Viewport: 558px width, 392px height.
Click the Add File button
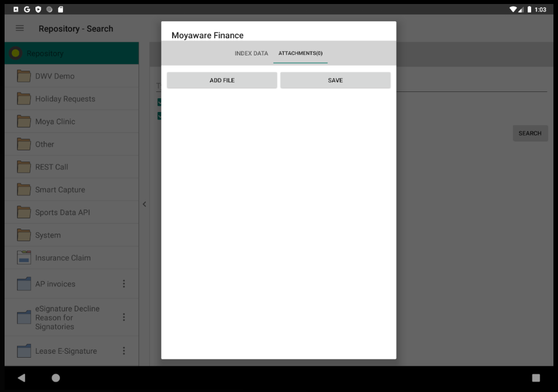pyautogui.click(x=222, y=81)
